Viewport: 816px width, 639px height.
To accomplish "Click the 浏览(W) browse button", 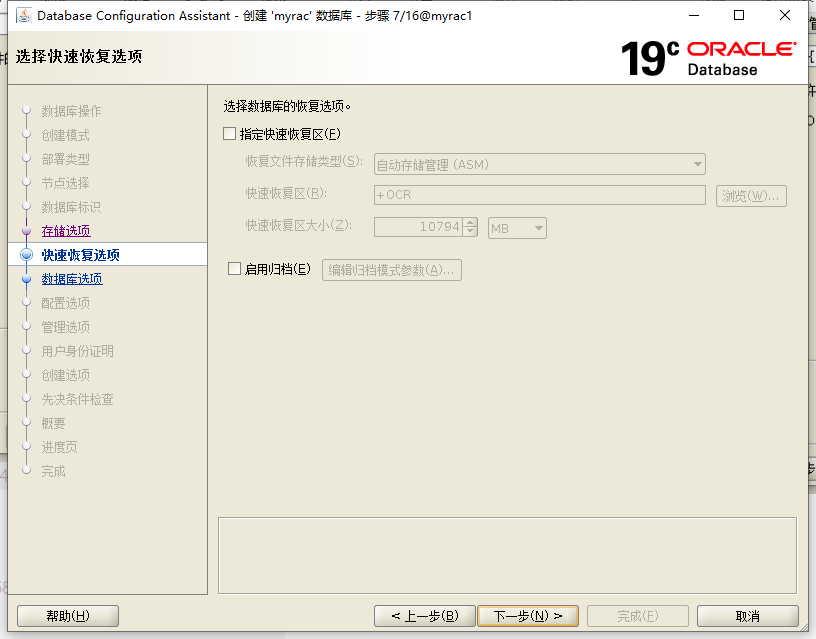I will [x=751, y=195].
